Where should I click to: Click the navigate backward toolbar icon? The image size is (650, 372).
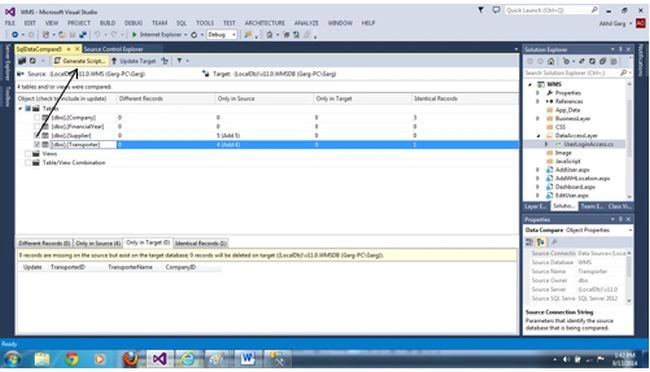15,34
